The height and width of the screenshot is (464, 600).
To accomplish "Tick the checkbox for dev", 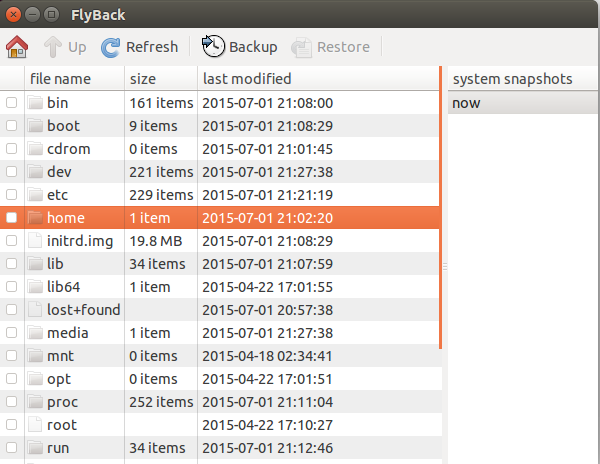I will [11, 171].
